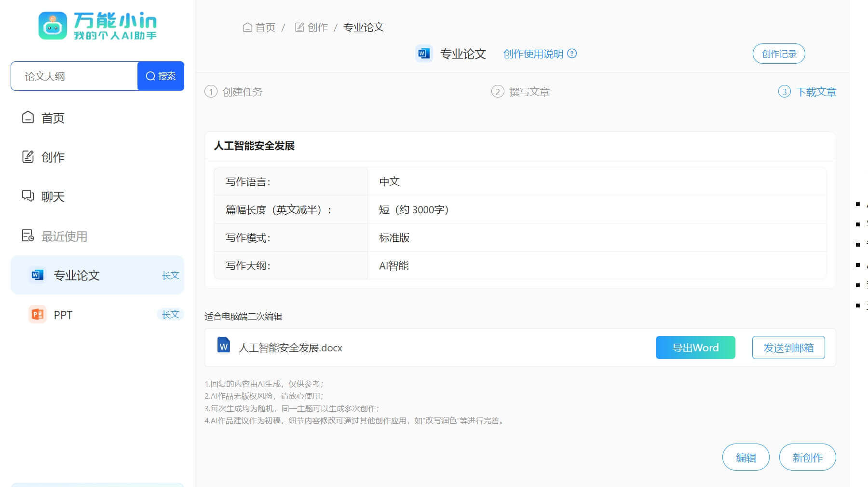Select the ③下载文章 step tab

coord(807,92)
